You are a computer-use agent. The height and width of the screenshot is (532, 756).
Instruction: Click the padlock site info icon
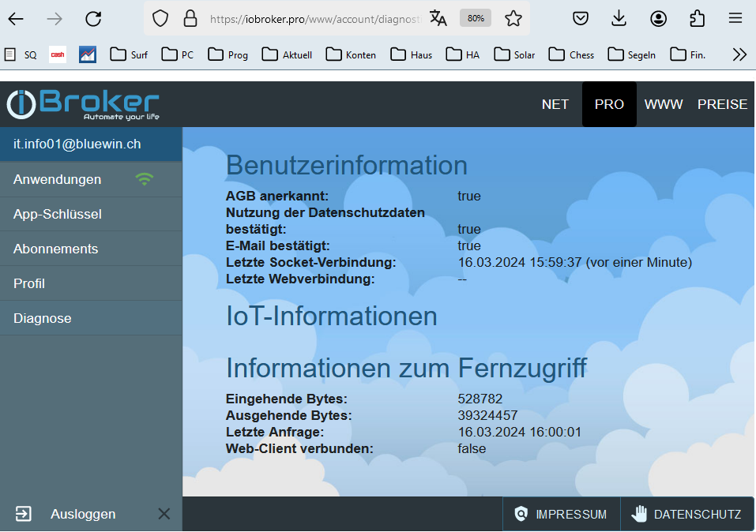pyautogui.click(x=190, y=19)
